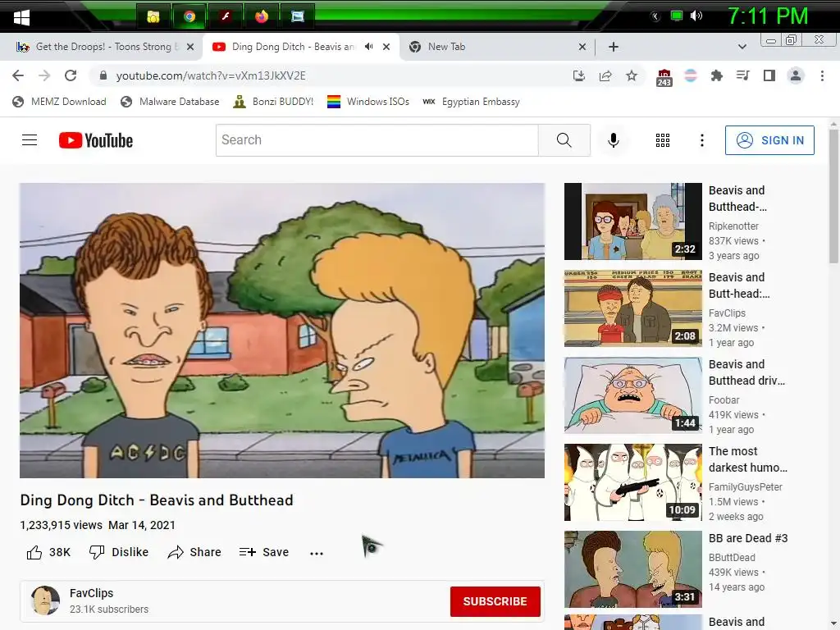Open the Egyptian Embassy bookmark
Image resolution: width=840 pixels, height=630 pixels.
(472, 102)
